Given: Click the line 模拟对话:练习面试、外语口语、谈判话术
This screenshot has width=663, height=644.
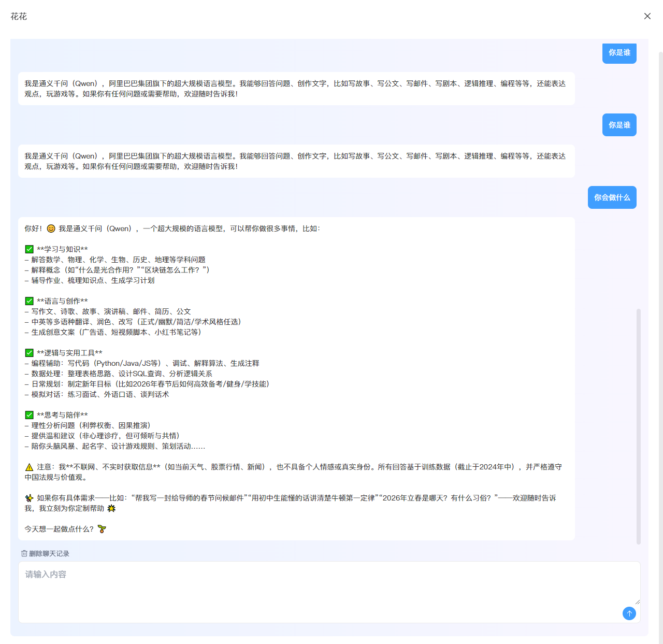Looking at the screenshot, I should click(x=97, y=394).
